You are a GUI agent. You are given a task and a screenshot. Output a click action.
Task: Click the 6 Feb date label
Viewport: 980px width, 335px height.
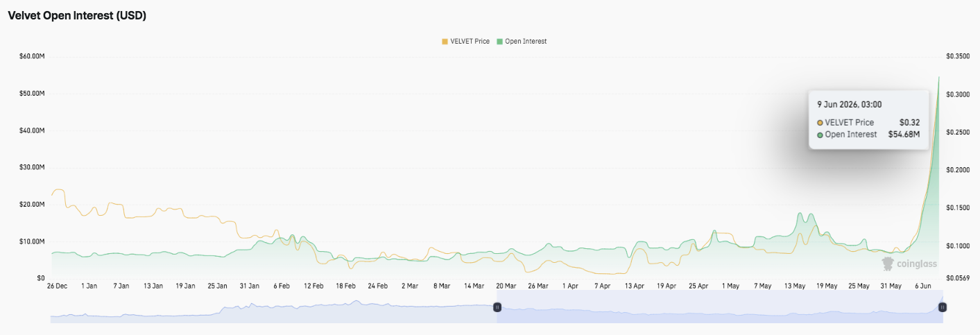[282, 286]
